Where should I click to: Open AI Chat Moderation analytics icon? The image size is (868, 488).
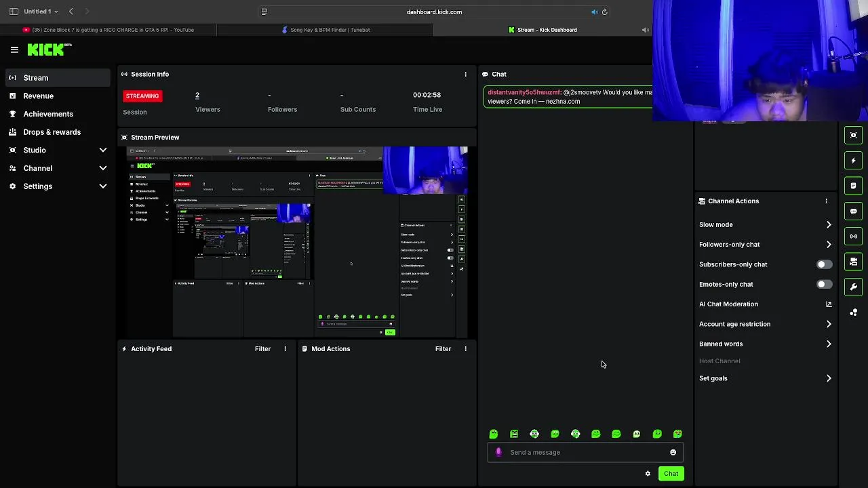[829, 304]
